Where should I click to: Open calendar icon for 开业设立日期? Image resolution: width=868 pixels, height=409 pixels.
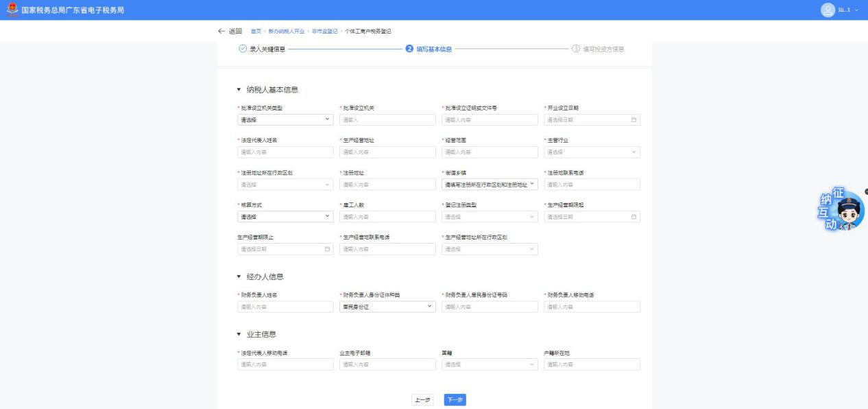(x=634, y=120)
